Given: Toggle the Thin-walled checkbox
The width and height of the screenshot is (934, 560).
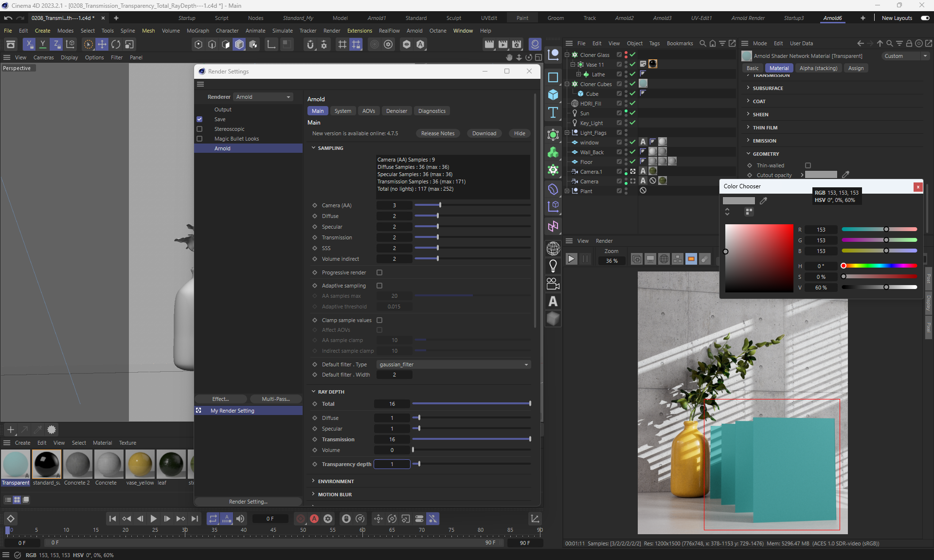Looking at the screenshot, I should click(x=808, y=165).
